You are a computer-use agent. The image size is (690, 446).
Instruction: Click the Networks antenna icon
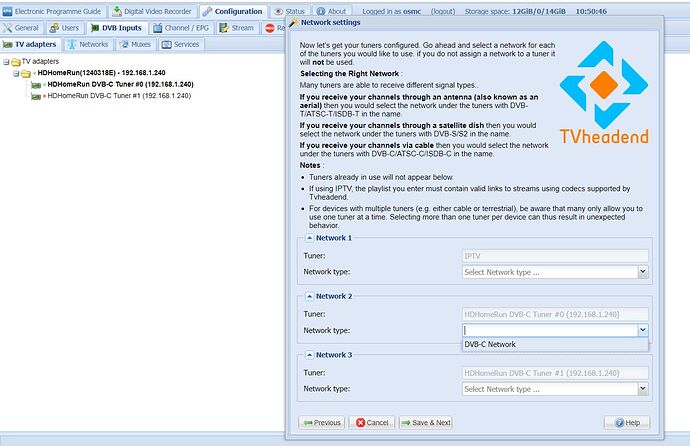pos(72,44)
